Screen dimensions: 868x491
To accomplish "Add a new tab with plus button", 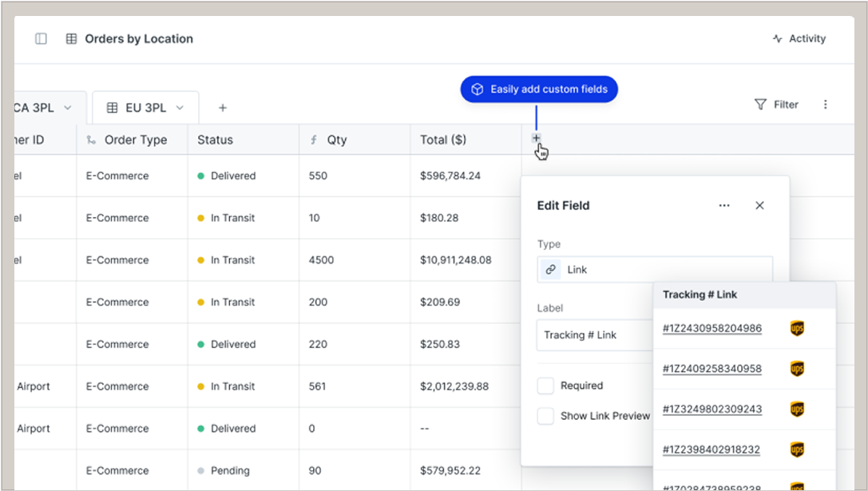I will click(223, 108).
